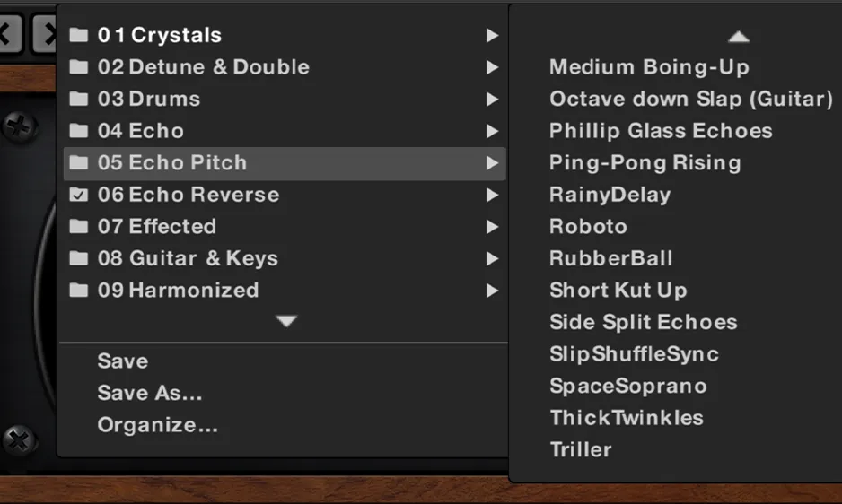The width and height of the screenshot is (842, 504).
Task: Open the 09 Harmonized submenu arrow
Action: (492, 291)
